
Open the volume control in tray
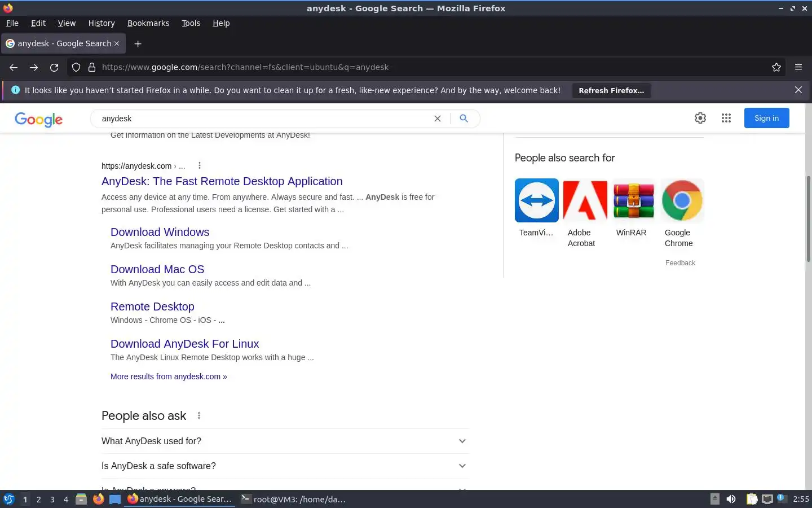coord(731,499)
